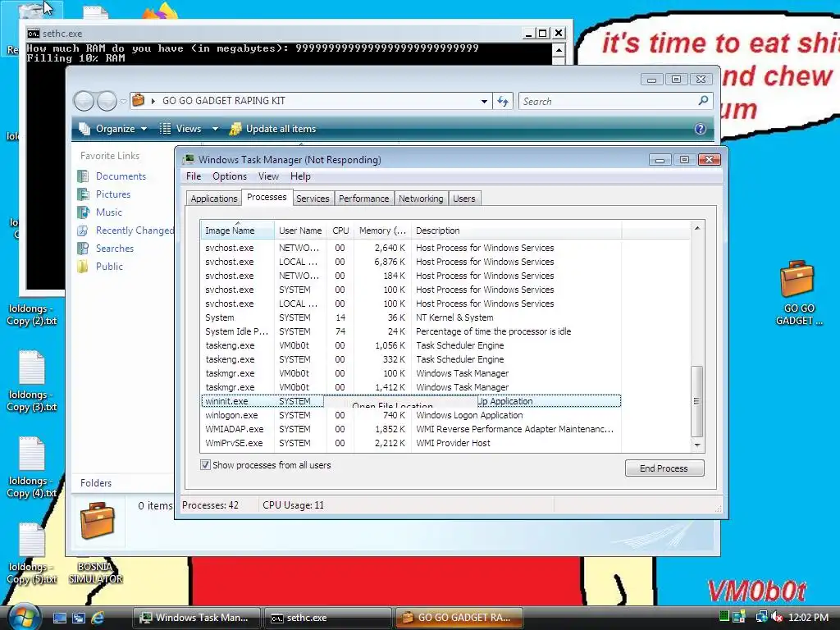Toggle Show processes from all users checkbox
The image size is (840, 630).
(x=205, y=464)
